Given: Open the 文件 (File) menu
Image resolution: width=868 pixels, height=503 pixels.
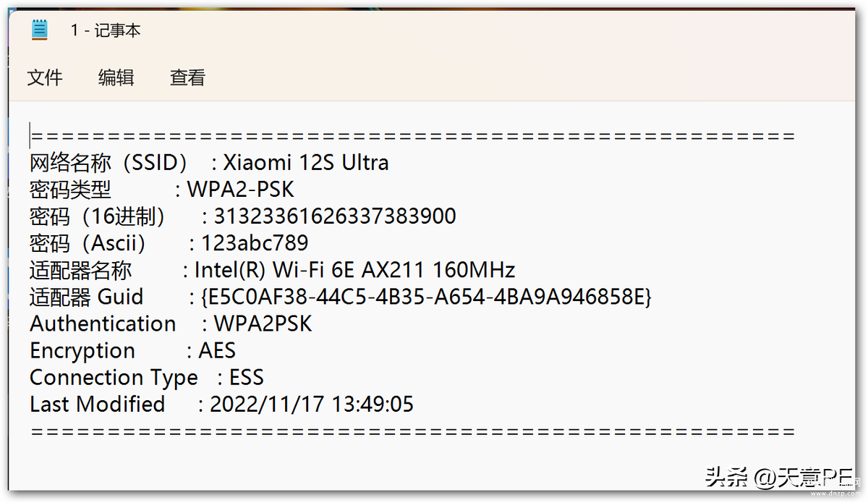Looking at the screenshot, I should (45, 77).
